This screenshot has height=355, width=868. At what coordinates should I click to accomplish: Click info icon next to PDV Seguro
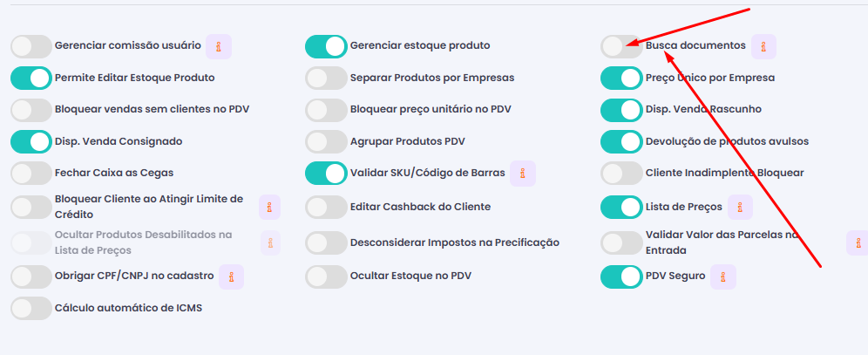pyautogui.click(x=723, y=276)
